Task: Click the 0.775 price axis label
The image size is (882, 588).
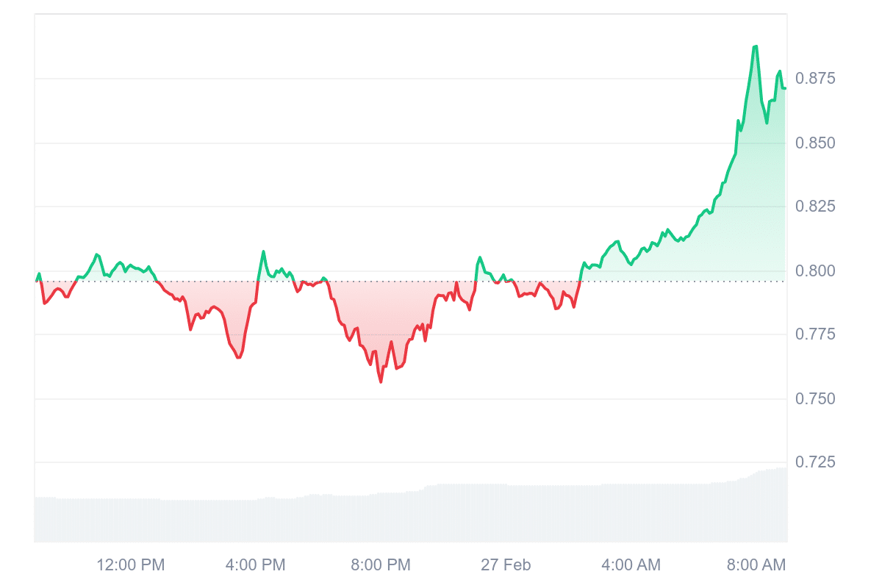Action: [814, 335]
